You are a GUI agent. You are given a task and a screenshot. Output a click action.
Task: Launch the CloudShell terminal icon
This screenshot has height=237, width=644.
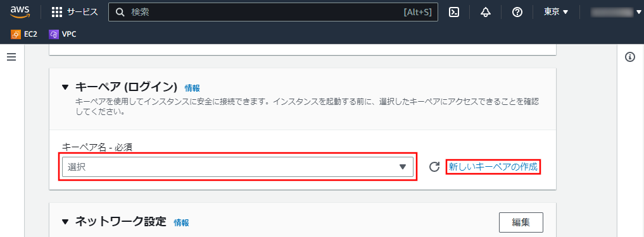[454, 12]
